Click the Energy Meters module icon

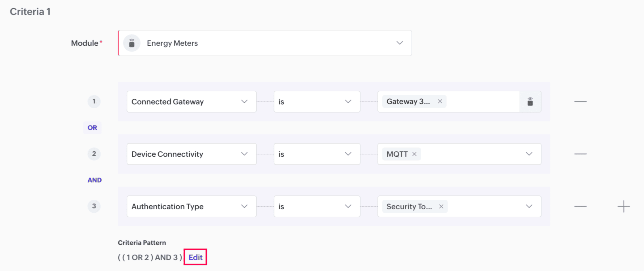coord(132,43)
